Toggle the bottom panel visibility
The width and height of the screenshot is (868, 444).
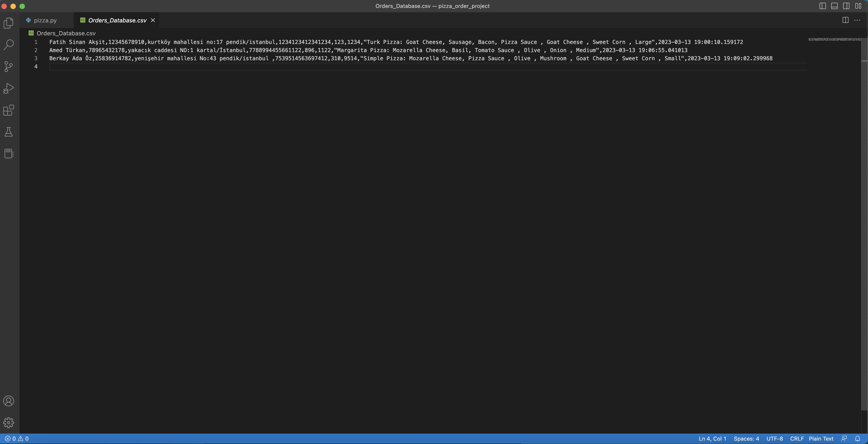coord(834,6)
